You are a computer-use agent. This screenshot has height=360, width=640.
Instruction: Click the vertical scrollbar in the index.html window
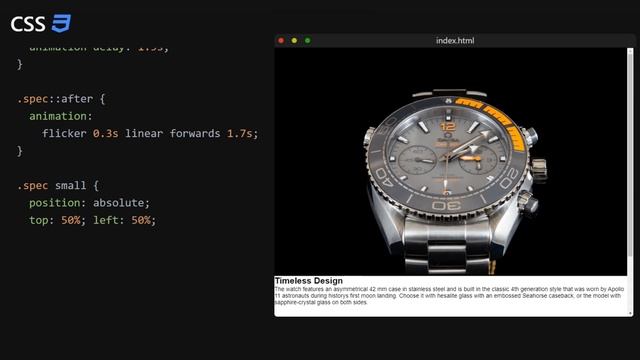point(630,182)
